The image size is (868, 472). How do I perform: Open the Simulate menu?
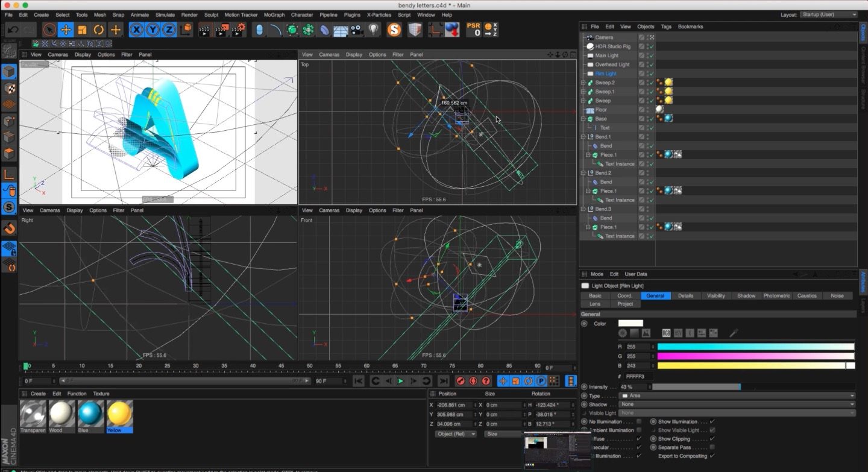[165, 14]
